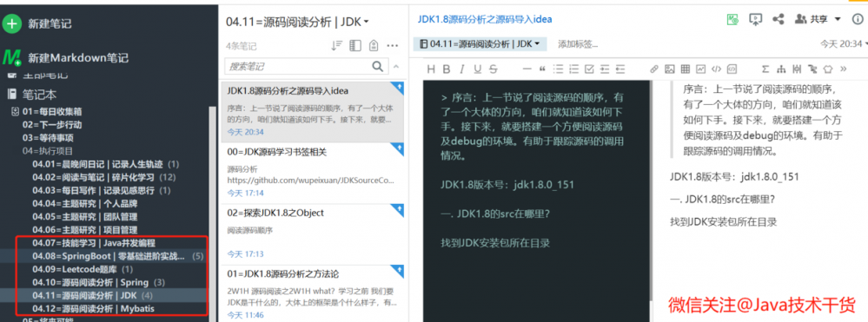Open notebook 04.01=晨晚间日记
The width and height of the screenshot is (868, 322).
pyautogui.click(x=105, y=164)
